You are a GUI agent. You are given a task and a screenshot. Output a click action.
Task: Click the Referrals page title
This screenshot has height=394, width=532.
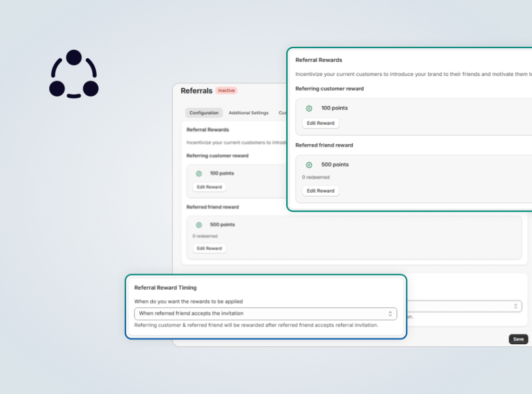click(196, 91)
